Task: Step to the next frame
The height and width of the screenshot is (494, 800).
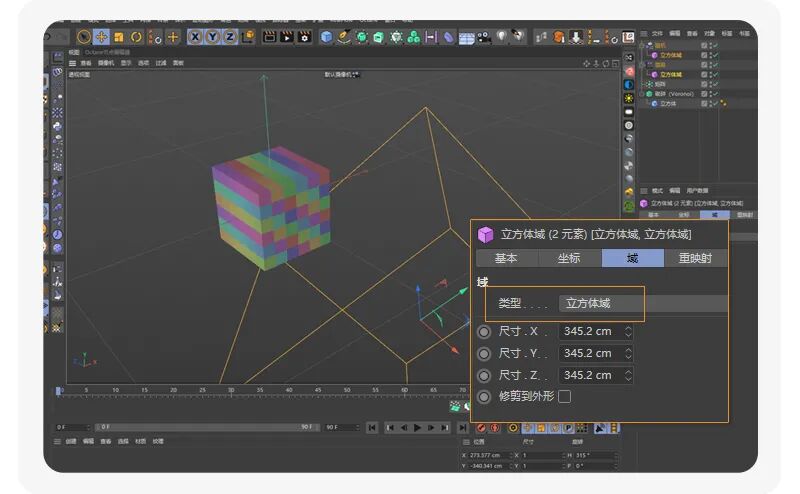Action: coord(431,428)
